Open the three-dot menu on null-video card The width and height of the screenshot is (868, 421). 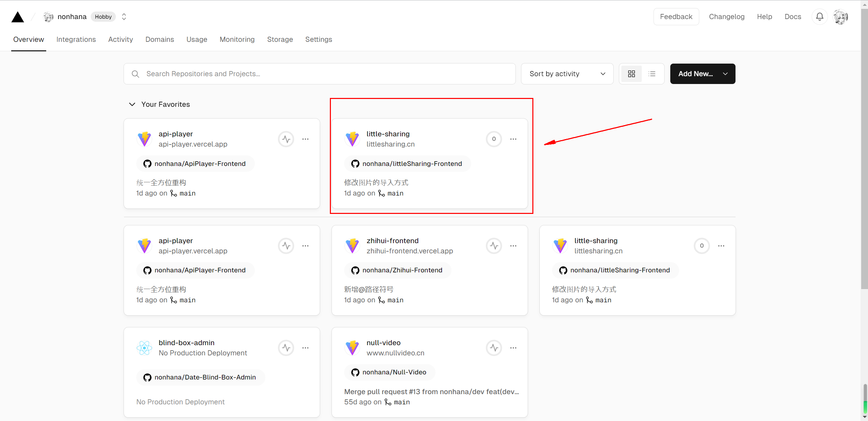(x=513, y=348)
